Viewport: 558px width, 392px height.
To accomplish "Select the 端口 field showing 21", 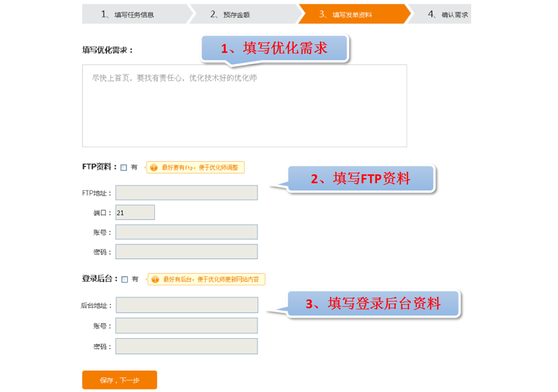I will 135,213.
